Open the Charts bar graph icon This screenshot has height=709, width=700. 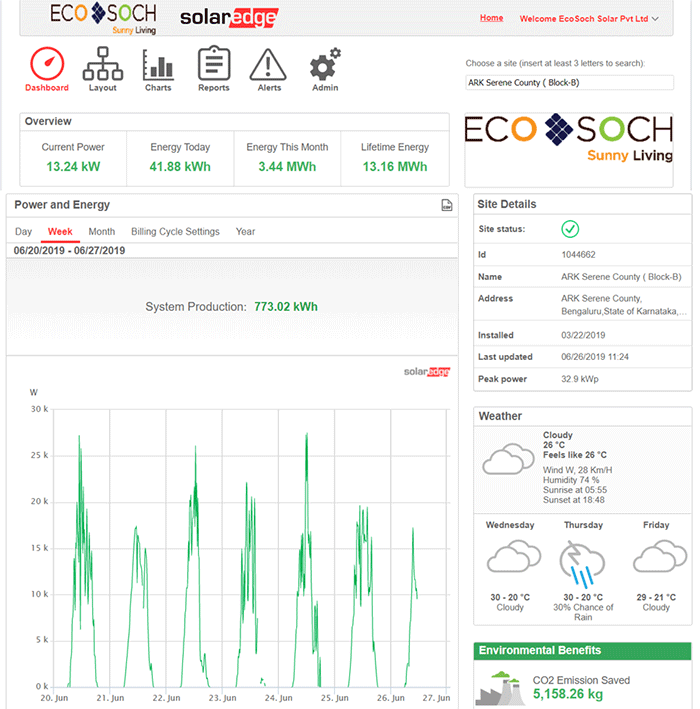coord(158,64)
